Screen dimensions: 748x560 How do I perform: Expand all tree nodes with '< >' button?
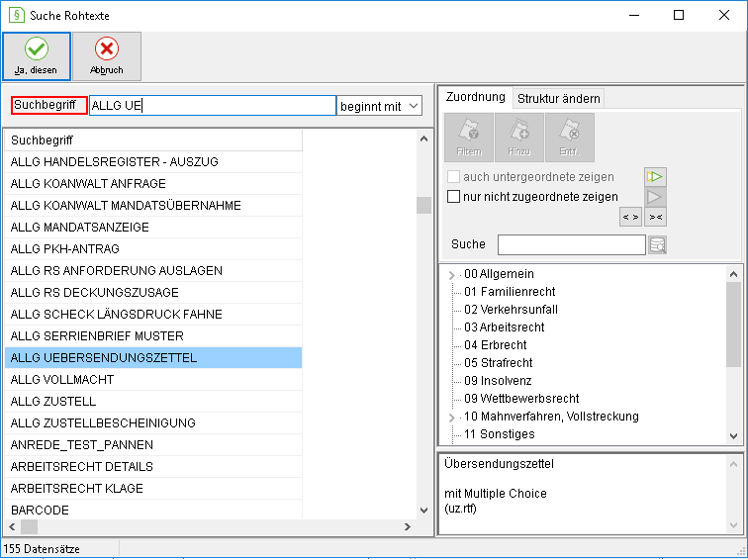(x=630, y=217)
